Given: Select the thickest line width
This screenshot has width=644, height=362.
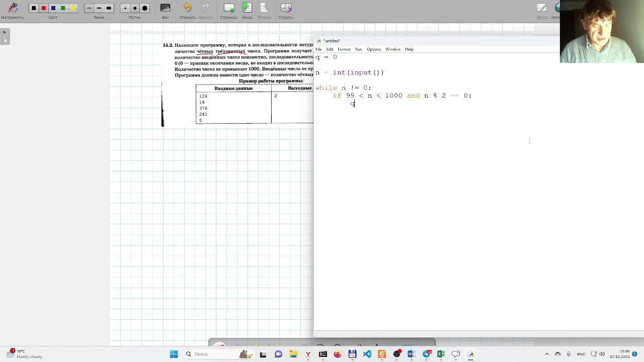Looking at the screenshot, I should (x=109, y=8).
